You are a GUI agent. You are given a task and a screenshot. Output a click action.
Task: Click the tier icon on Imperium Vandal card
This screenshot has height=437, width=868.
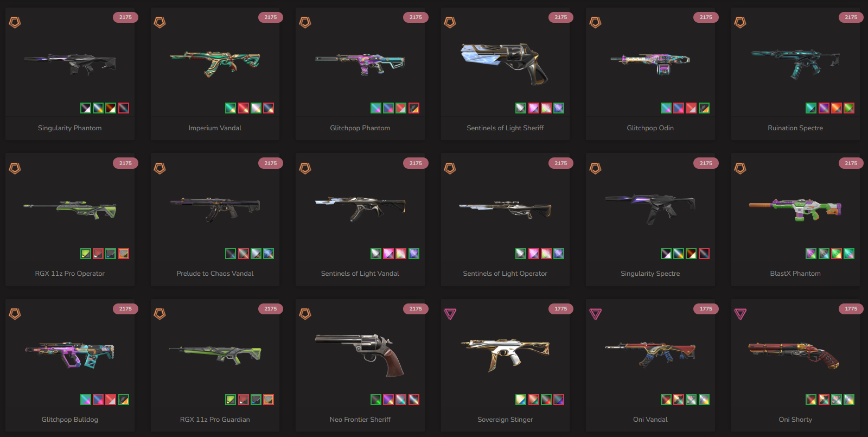tap(160, 22)
